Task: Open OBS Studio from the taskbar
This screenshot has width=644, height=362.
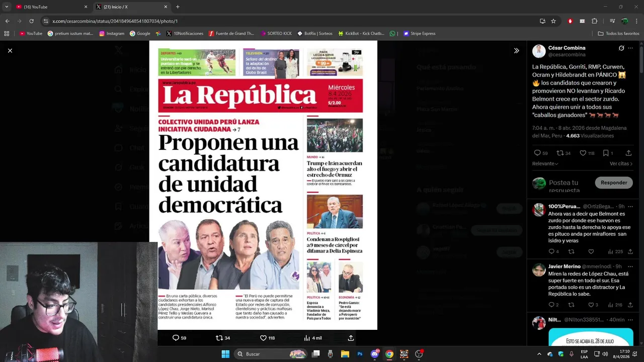Action: tap(419, 354)
